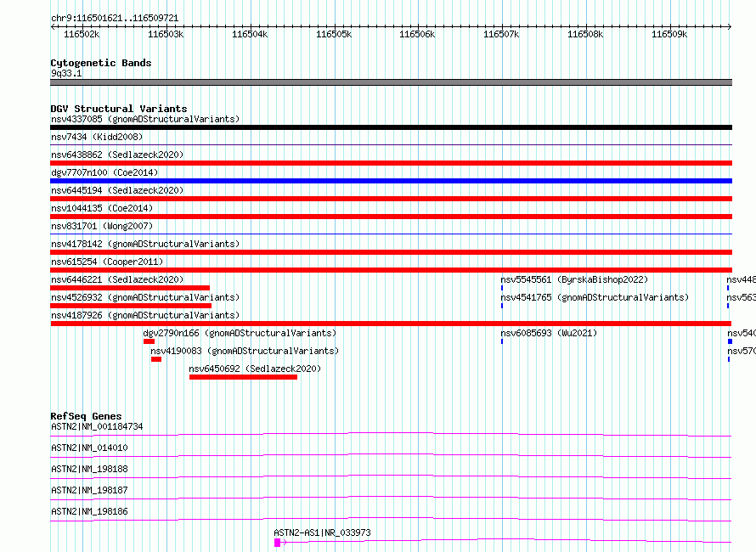Open the ASTN2-AS1|NR_033973 transcript label
This screenshot has width=756, height=552.
tap(322, 532)
